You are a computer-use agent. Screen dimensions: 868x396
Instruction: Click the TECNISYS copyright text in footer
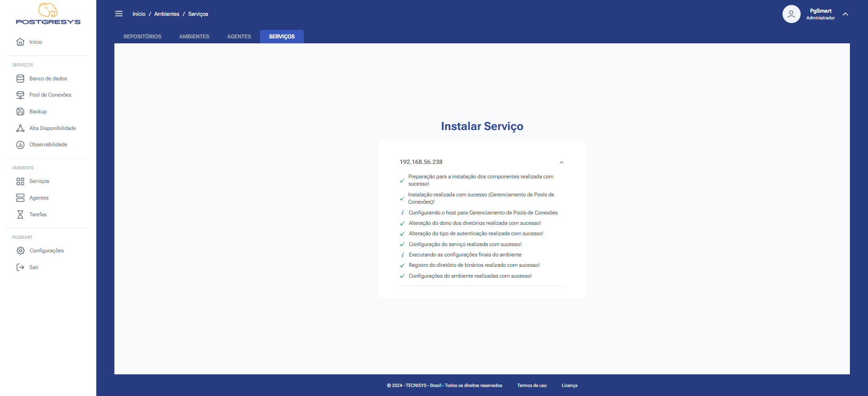[x=444, y=386]
